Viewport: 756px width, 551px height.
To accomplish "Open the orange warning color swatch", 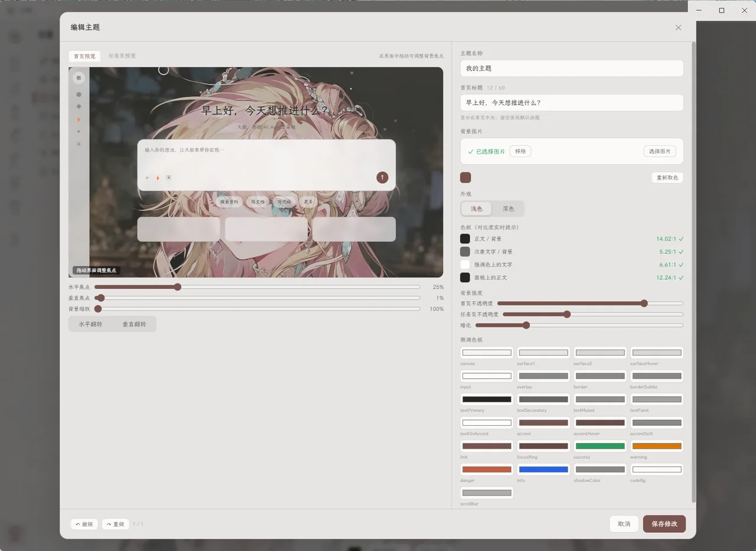I will point(657,446).
